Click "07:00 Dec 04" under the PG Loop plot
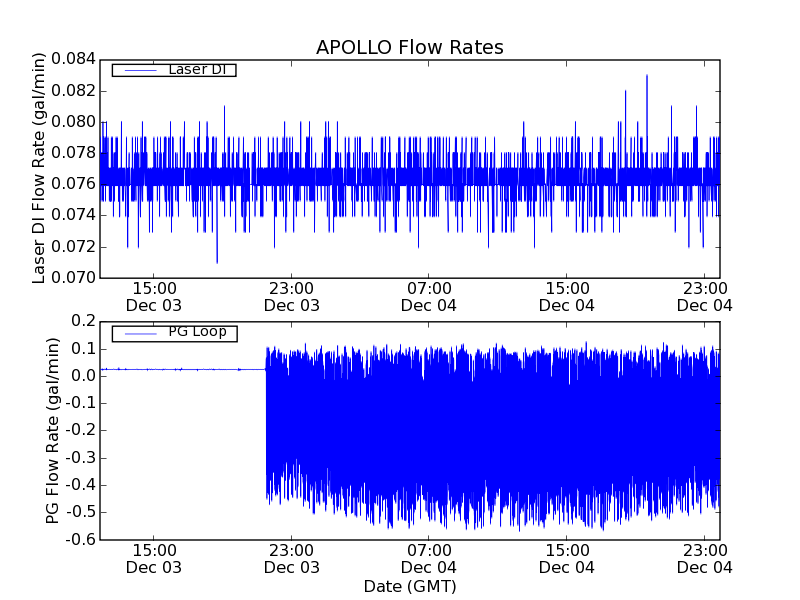The image size is (800, 600). (x=429, y=559)
